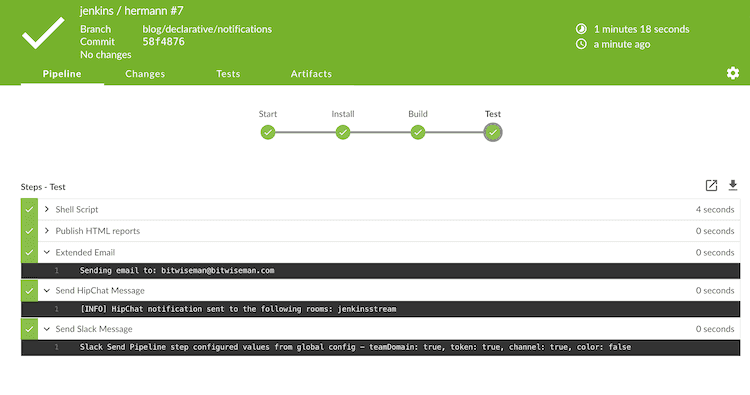Open the Artifacts tab
Viewport: 750px width, 395px height.
coord(311,74)
